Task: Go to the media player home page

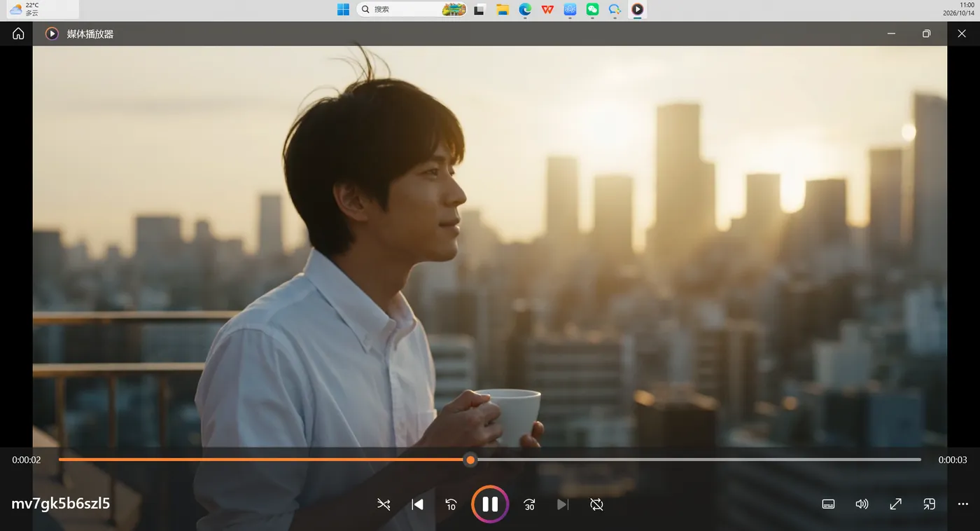Action: tap(18, 34)
